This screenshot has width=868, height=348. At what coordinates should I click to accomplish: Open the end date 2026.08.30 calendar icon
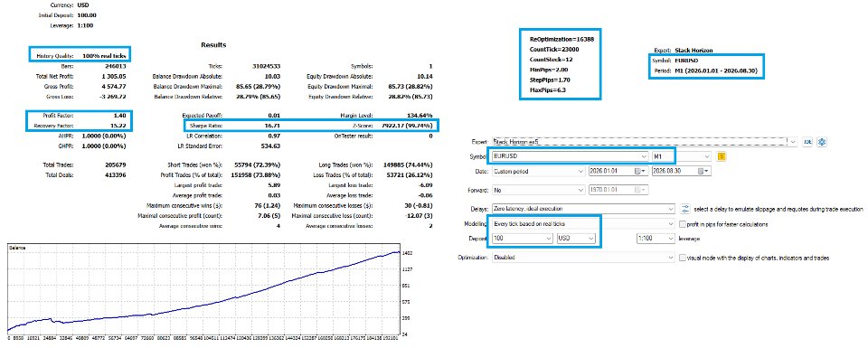(703, 172)
